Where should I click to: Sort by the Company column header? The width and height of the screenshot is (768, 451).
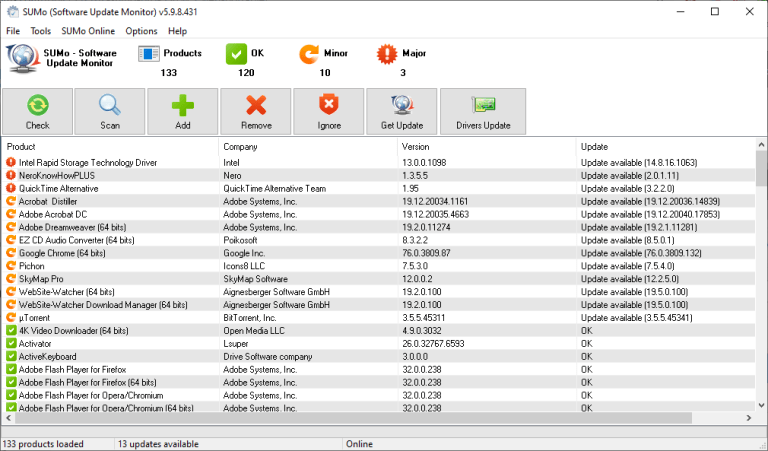(308, 146)
